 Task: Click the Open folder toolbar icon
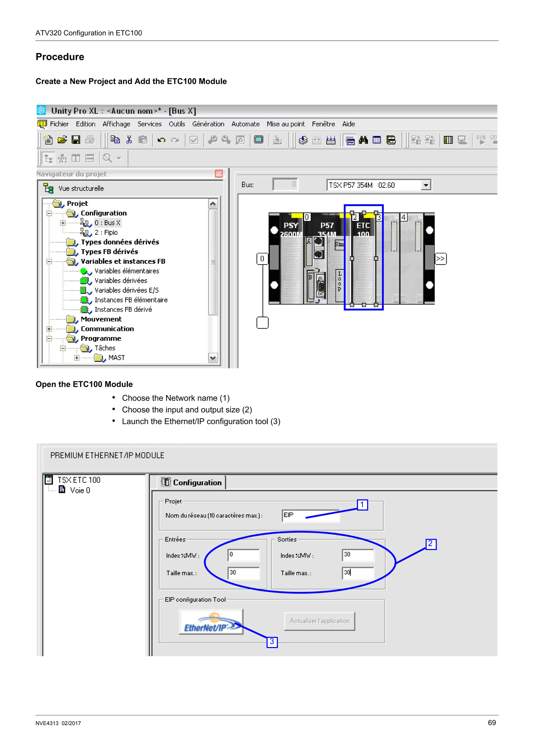click(x=62, y=140)
